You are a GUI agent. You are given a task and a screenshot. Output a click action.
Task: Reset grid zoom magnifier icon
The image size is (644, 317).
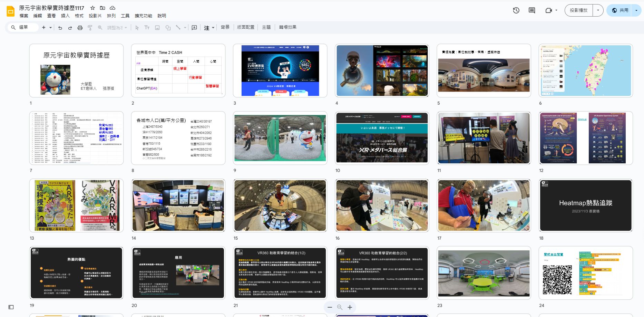pos(340,307)
